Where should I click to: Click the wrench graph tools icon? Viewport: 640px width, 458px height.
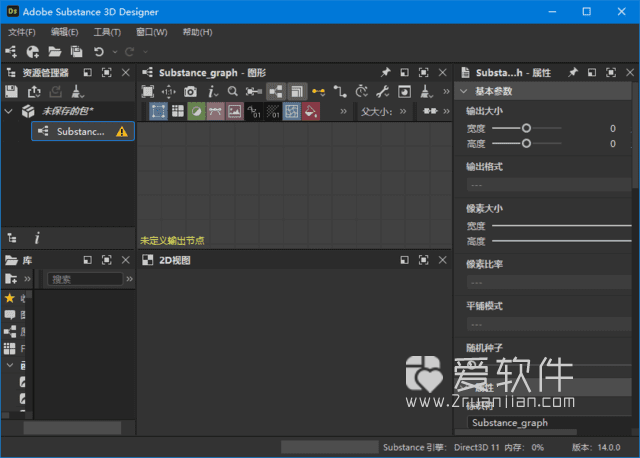tap(382, 91)
